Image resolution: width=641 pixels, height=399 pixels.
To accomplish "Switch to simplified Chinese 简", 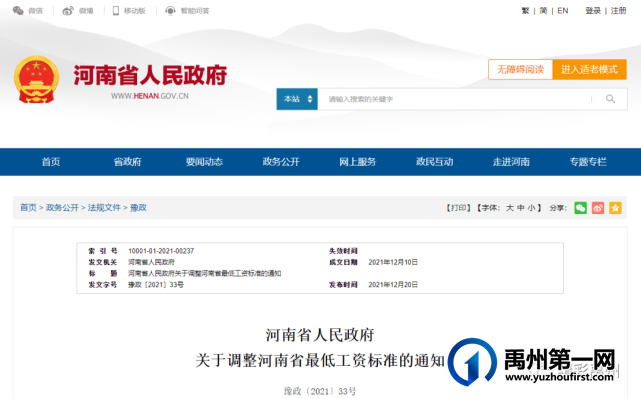I will point(543,11).
